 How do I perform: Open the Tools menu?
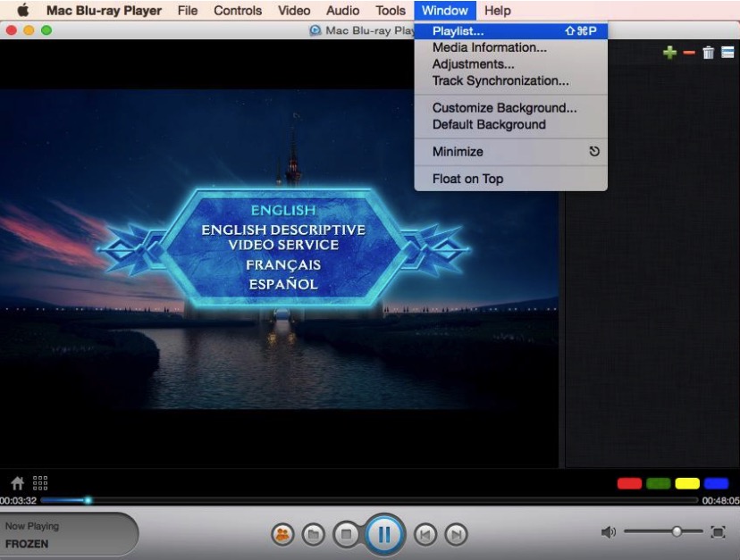pyautogui.click(x=391, y=11)
